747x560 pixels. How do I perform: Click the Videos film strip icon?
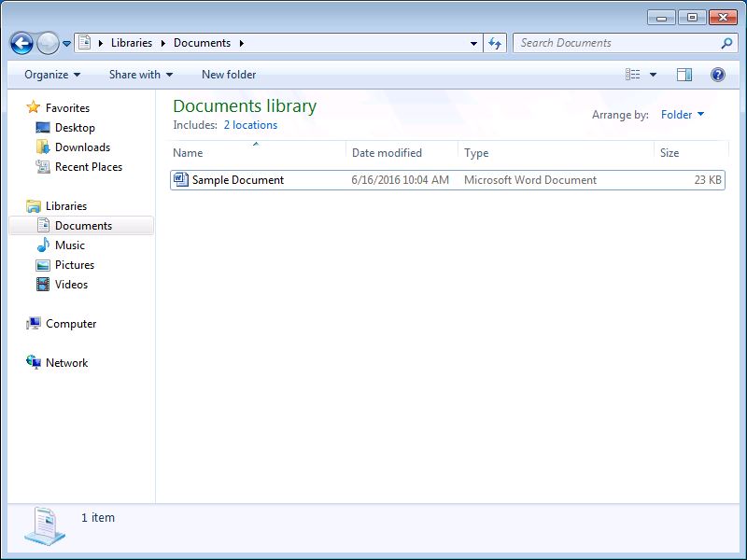[x=43, y=285]
